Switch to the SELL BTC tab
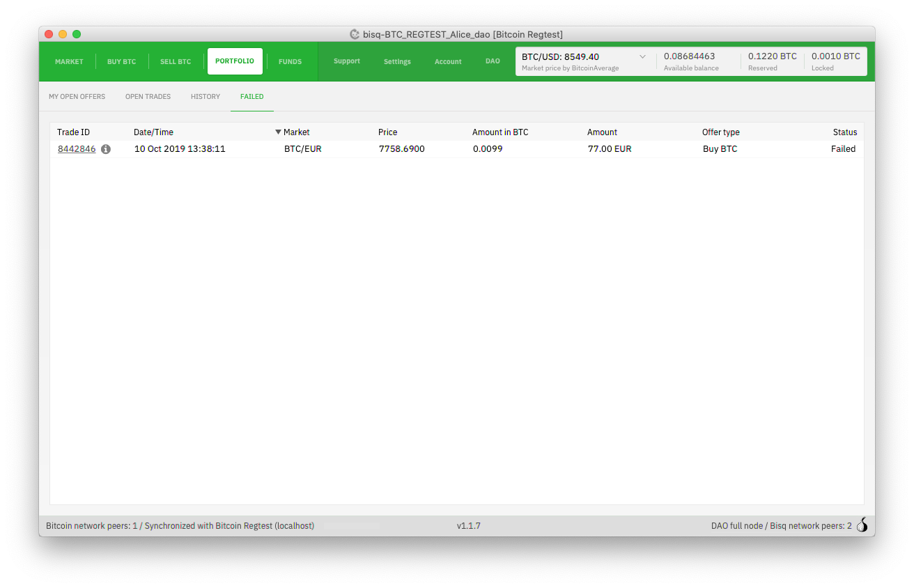This screenshot has width=914, height=588. click(x=176, y=62)
